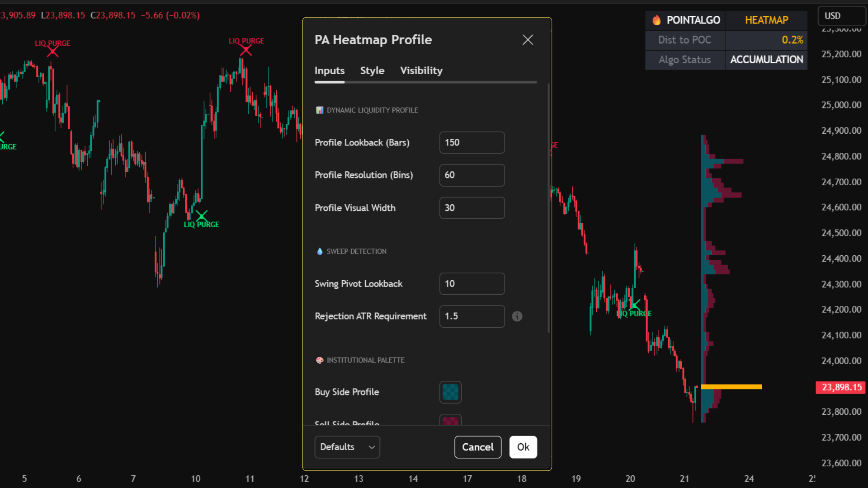The height and width of the screenshot is (488, 868).
Task: Click the Dynamic Liquidity Profile section icon
Action: click(320, 110)
